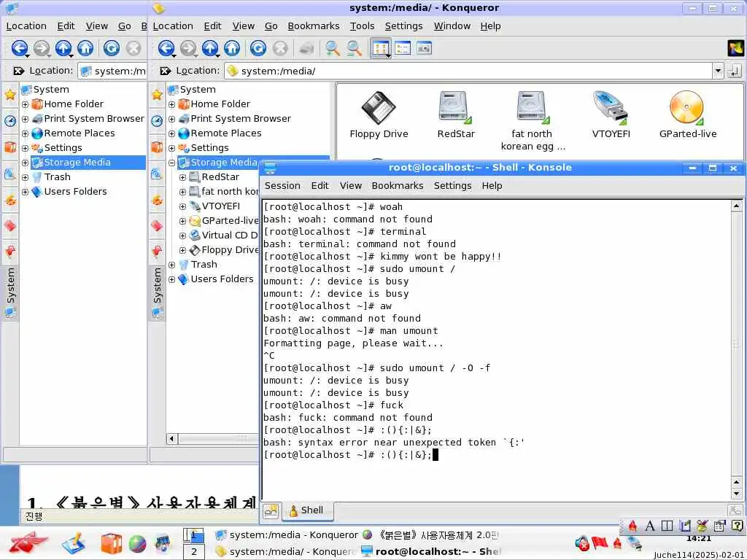
Task: Expand RedStar node in sidebar tree
Action: (182, 178)
